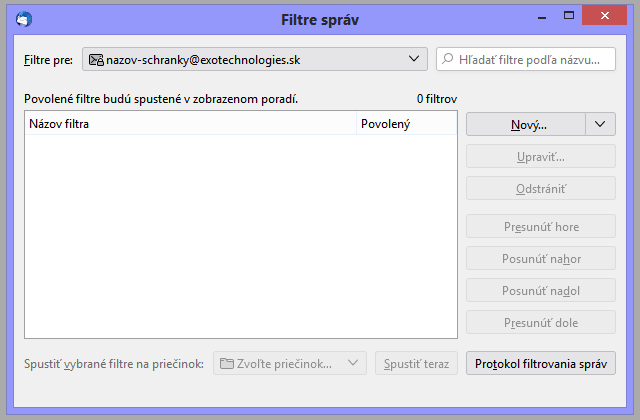Click the search magnifier icon
The image size is (640, 420).
(x=448, y=59)
